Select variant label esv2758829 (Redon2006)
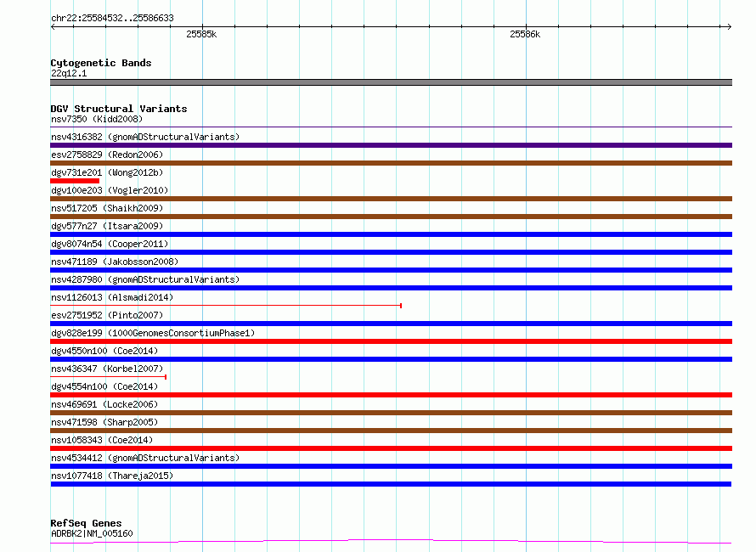 107,155
